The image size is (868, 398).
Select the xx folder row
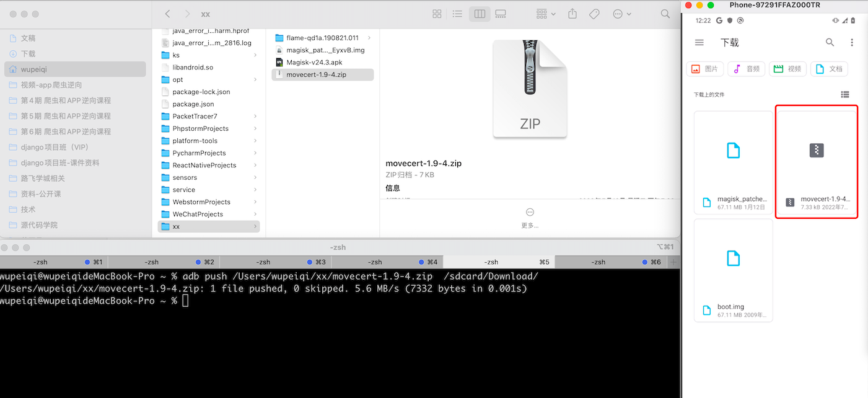coord(209,226)
